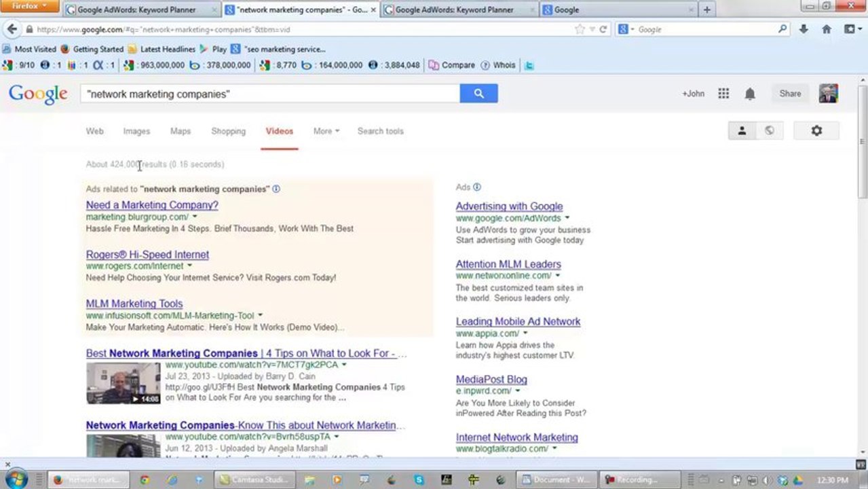Open video thumbnail with 14:08 duration
This screenshot has height=489, width=868.
(x=124, y=383)
